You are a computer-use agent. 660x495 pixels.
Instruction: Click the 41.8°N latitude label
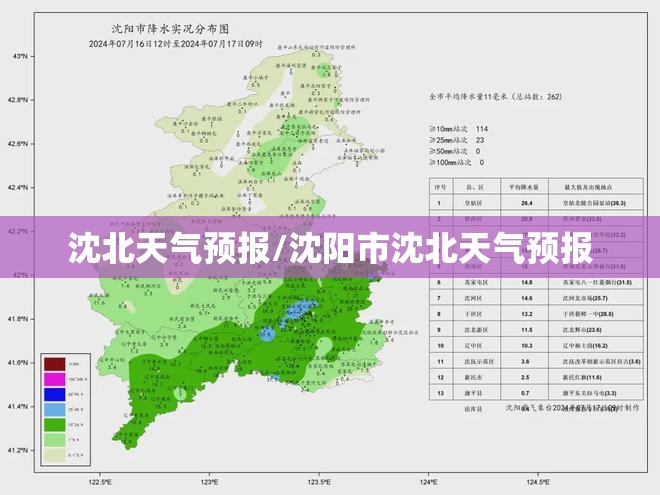(17, 319)
